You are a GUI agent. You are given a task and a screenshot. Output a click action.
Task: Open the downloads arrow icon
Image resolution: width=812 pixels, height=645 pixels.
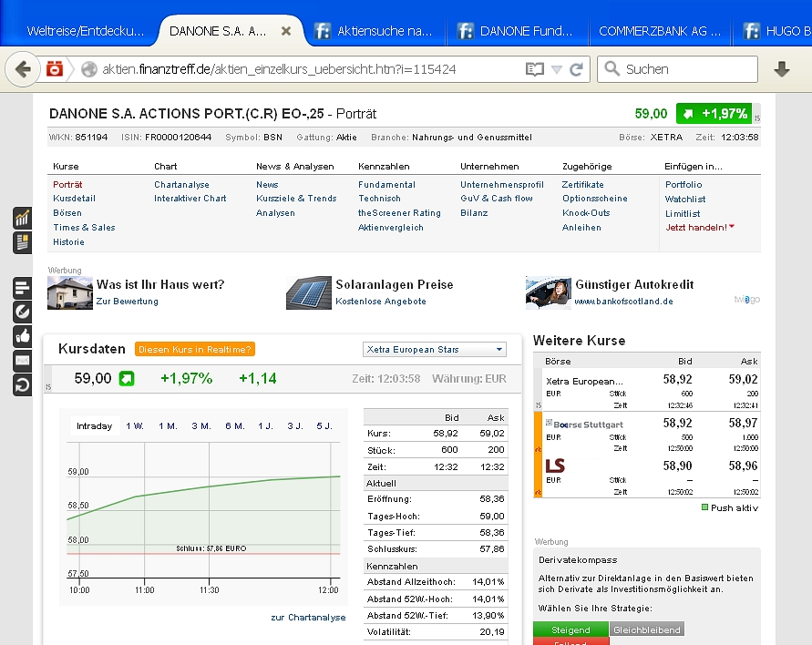[x=781, y=69]
